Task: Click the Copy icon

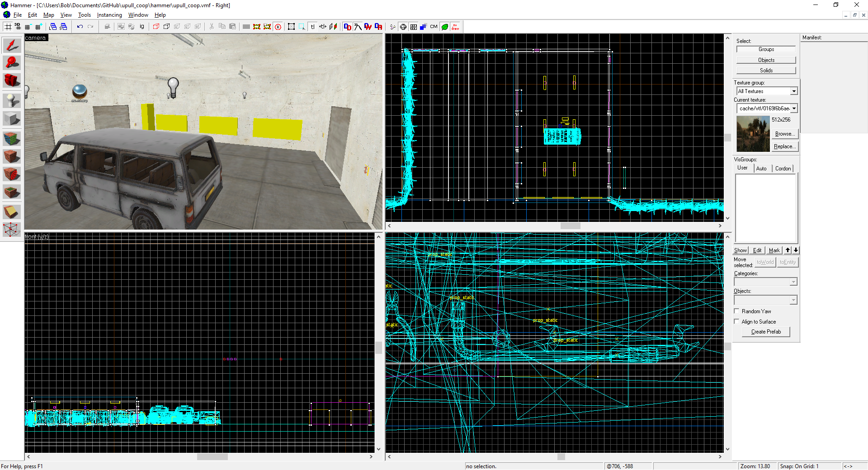Action: click(222, 27)
